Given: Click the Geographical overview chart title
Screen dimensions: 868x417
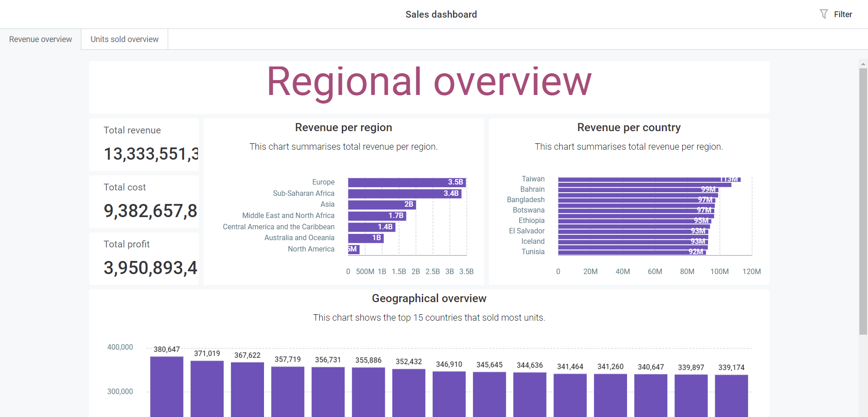Looking at the screenshot, I should tap(429, 298).
